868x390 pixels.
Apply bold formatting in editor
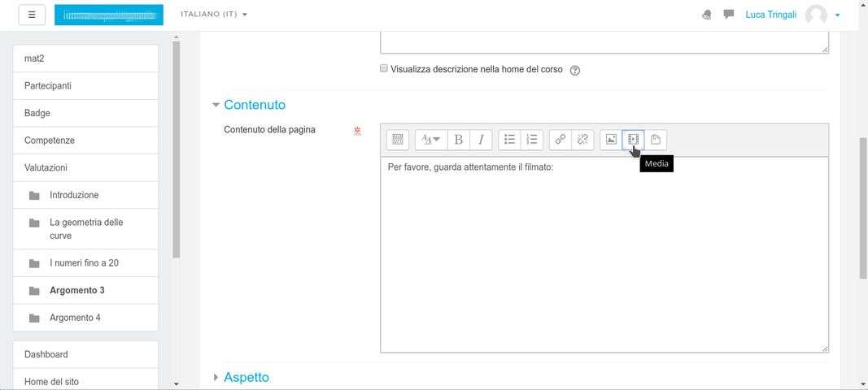[458, 140]
